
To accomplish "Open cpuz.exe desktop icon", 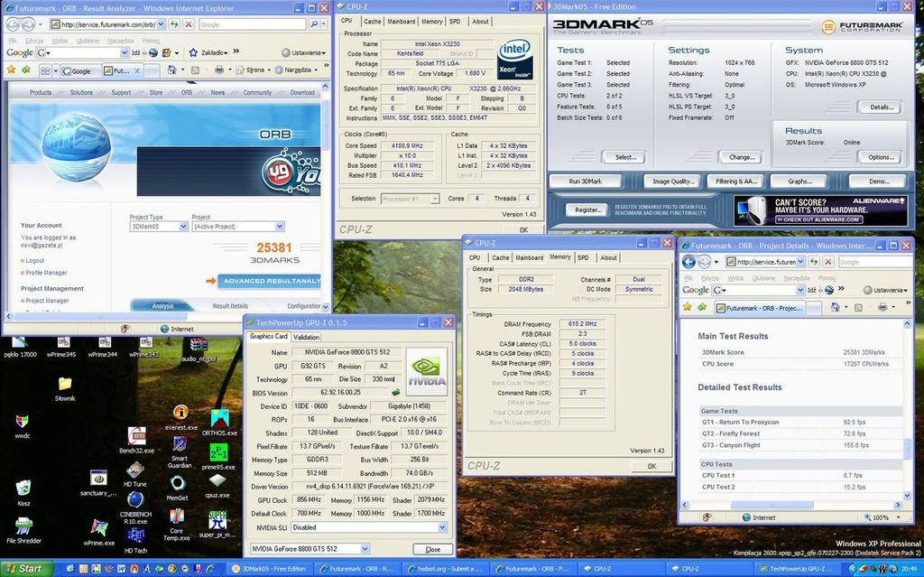I will [217, 486].
